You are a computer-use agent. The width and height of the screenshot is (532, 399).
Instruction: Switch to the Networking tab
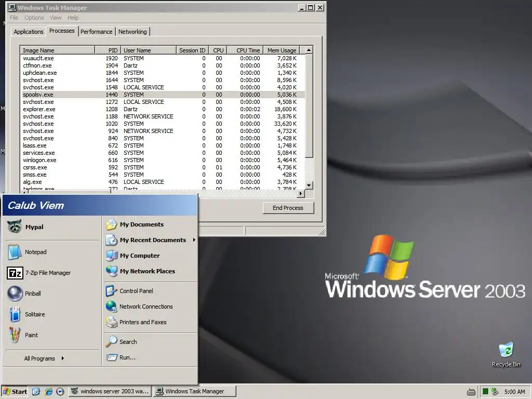(x=132, y=32)
